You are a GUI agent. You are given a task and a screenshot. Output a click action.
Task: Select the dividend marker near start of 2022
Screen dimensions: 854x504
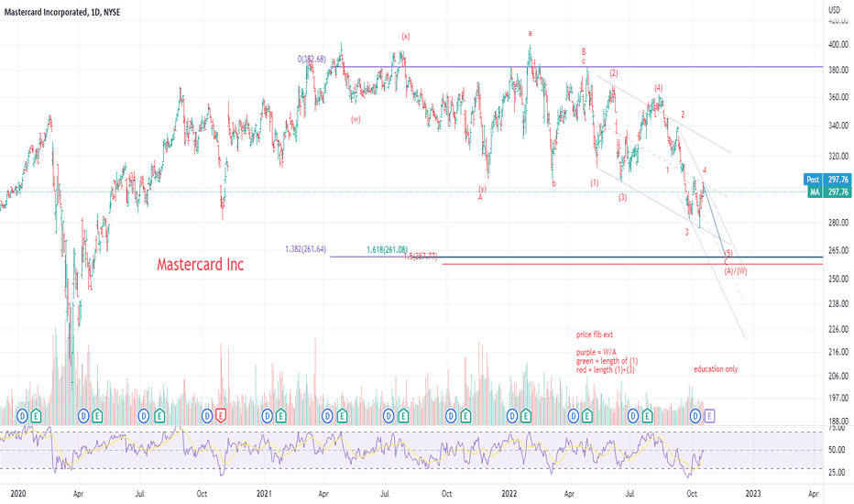pos(512,416)
